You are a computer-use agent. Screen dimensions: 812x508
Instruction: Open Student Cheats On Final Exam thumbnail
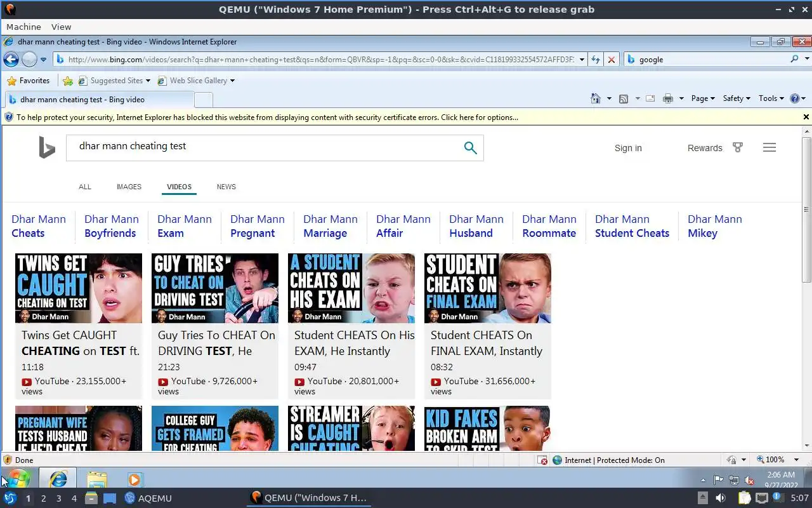coord(488,288)
